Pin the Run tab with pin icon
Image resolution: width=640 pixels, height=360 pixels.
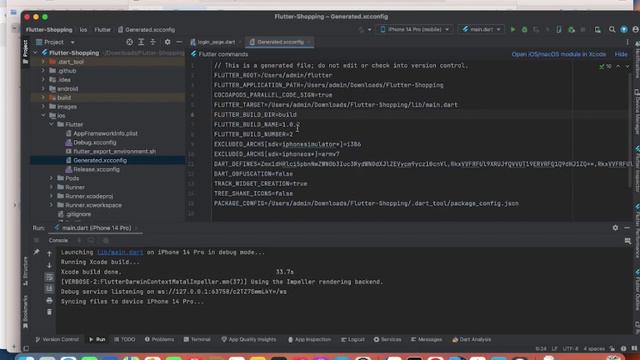tap(36, 252)
